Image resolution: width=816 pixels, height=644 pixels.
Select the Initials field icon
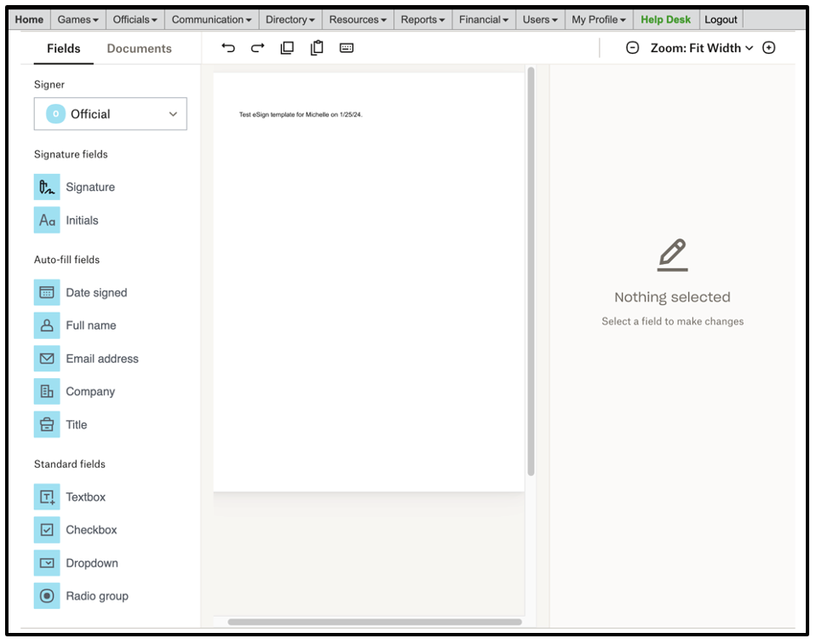[x=47, y=221]
